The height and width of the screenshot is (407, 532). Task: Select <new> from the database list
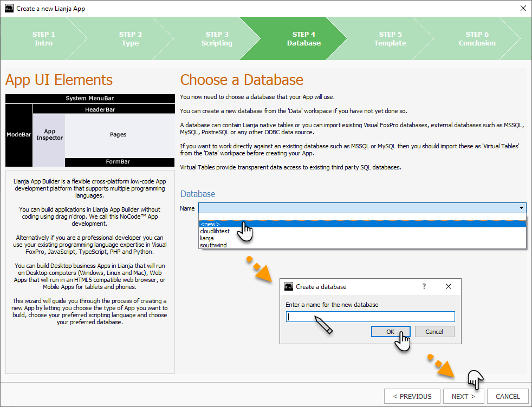coord(210,224)
